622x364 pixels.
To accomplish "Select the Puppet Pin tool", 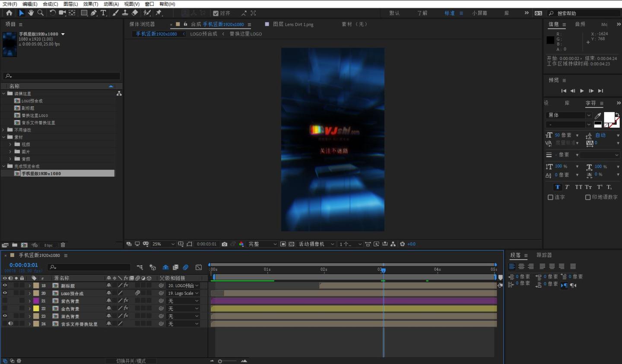I will [x=159, y=13].
